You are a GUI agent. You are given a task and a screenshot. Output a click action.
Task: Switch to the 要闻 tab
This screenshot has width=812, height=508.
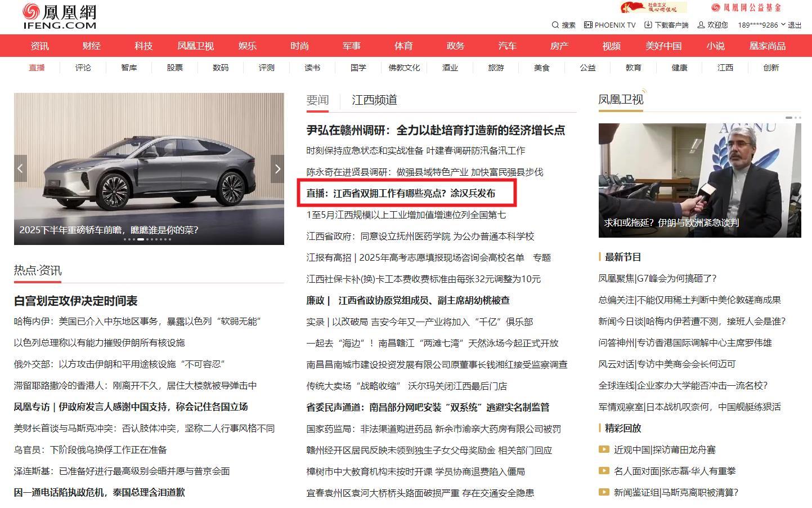pos(317,100)
